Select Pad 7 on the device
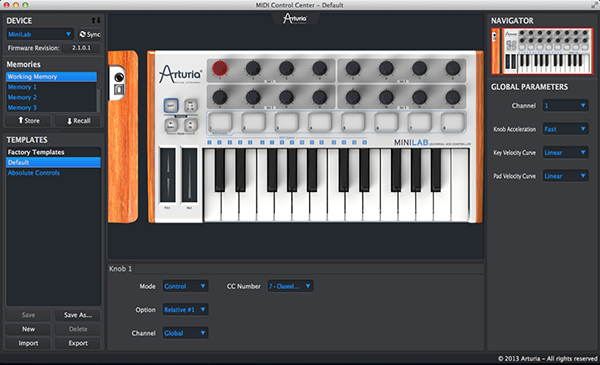600x365 pixels. [x=420, y=122]
